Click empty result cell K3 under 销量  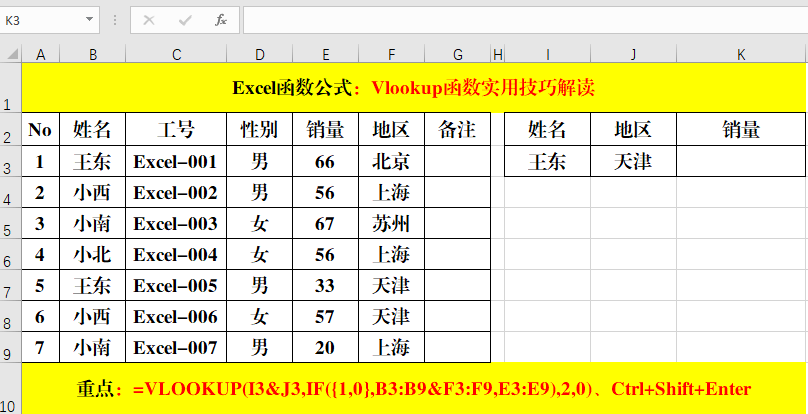tap(741, 161)
